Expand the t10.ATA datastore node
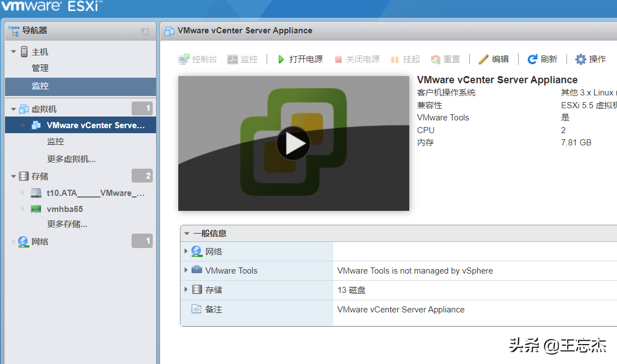The image size is (617, 364). (22, 193)
